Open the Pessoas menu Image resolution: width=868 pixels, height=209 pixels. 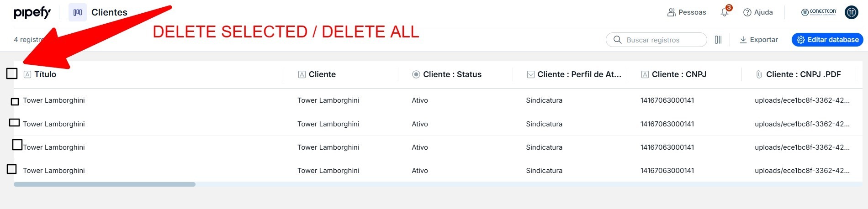pos(687,12)
